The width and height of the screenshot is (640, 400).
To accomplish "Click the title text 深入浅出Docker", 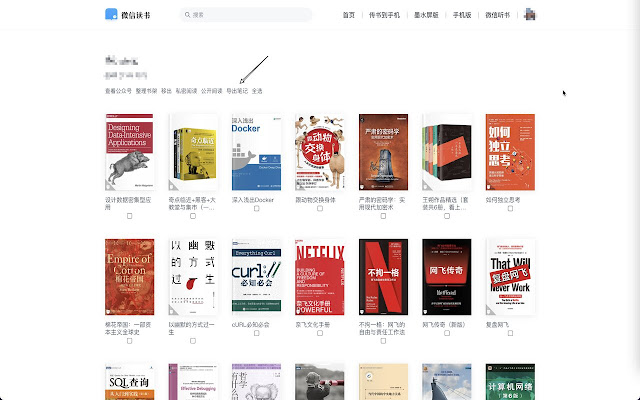I will (253, 200).
